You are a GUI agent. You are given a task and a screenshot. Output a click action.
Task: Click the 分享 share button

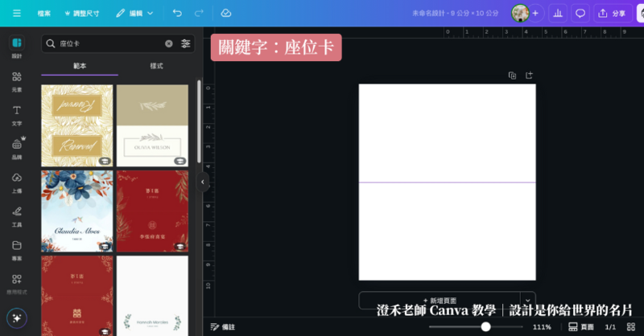613,14
